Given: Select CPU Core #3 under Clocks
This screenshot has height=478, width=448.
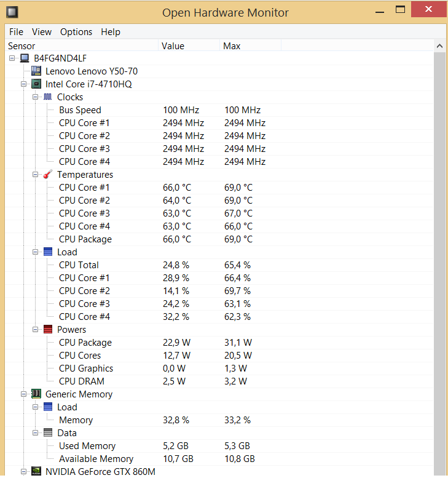Looking at the screenshot, I should tap(219, 148).
